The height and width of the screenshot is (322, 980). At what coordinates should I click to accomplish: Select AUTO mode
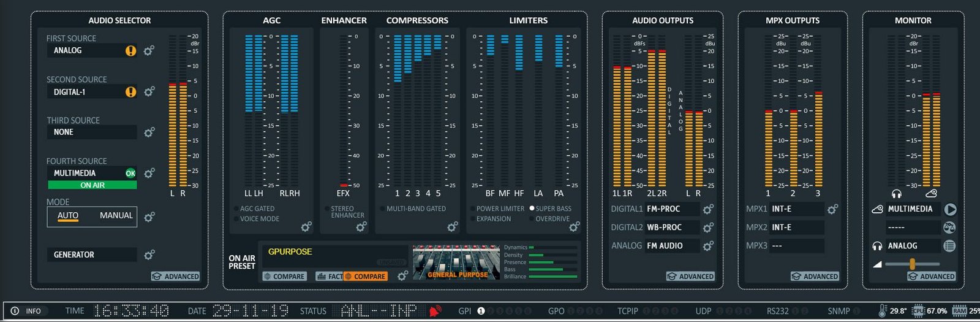[68, 215]
